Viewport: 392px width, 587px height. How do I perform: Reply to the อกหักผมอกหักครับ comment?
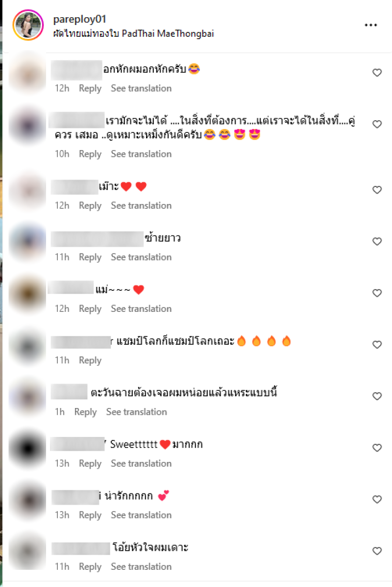[90, 88]
